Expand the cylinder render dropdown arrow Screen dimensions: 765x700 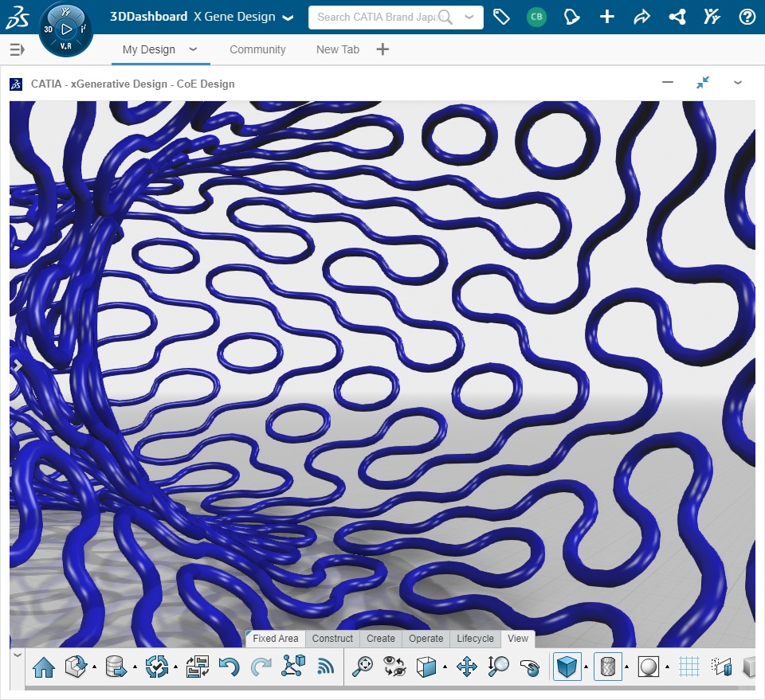tap(626, 667)
